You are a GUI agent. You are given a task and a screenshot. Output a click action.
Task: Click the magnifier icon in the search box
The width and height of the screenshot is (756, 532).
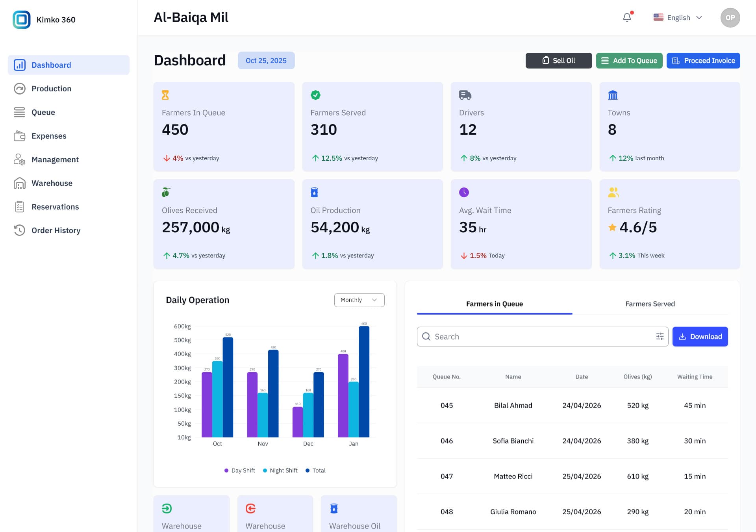(426, 336)
